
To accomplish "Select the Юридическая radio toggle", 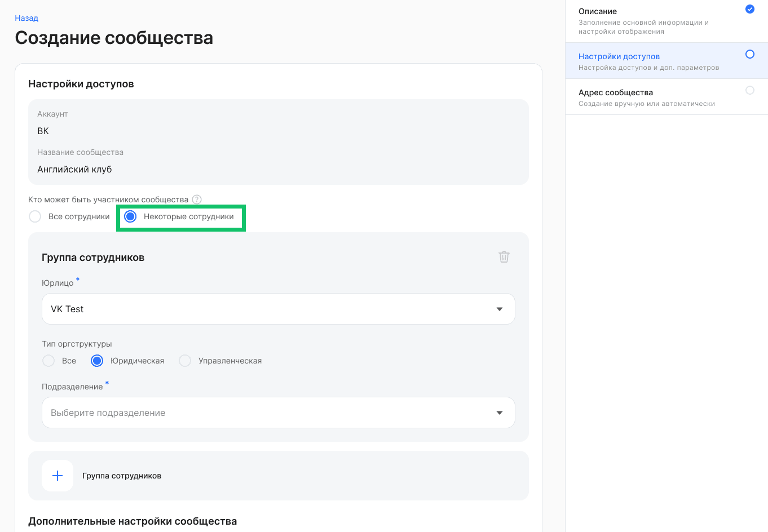I will point(96,361).
